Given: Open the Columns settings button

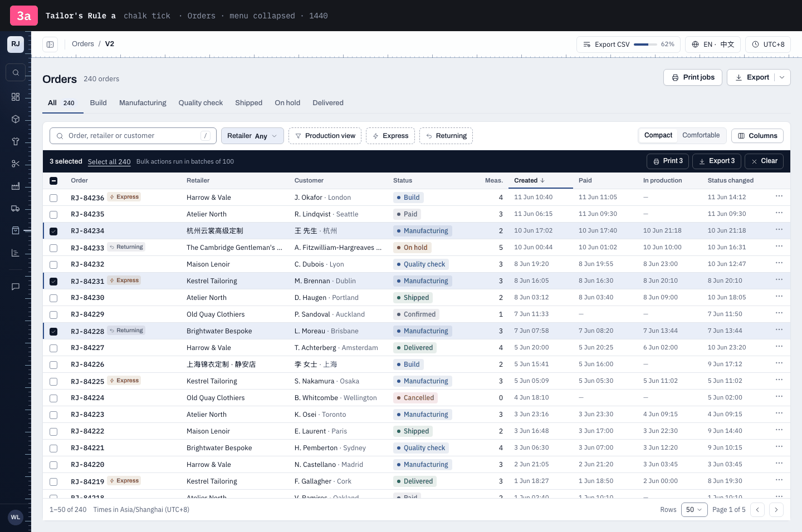Looking at the screenshot, I should coord(757,136).
